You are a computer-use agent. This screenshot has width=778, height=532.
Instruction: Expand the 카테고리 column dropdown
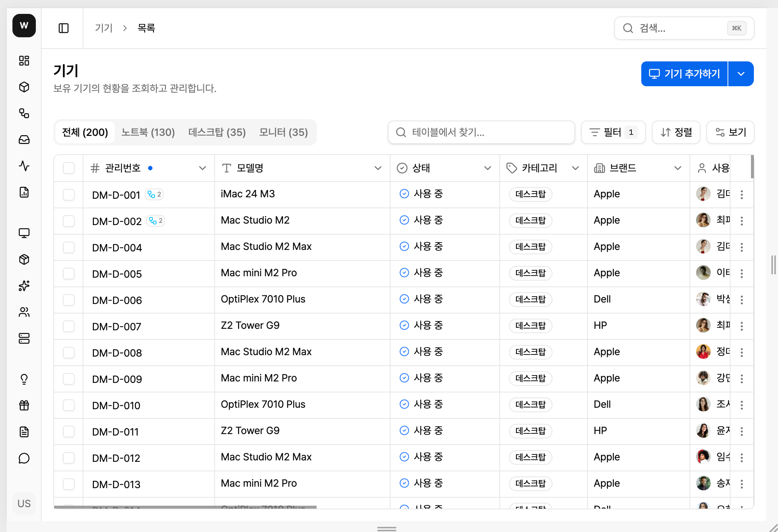point(575,168)
